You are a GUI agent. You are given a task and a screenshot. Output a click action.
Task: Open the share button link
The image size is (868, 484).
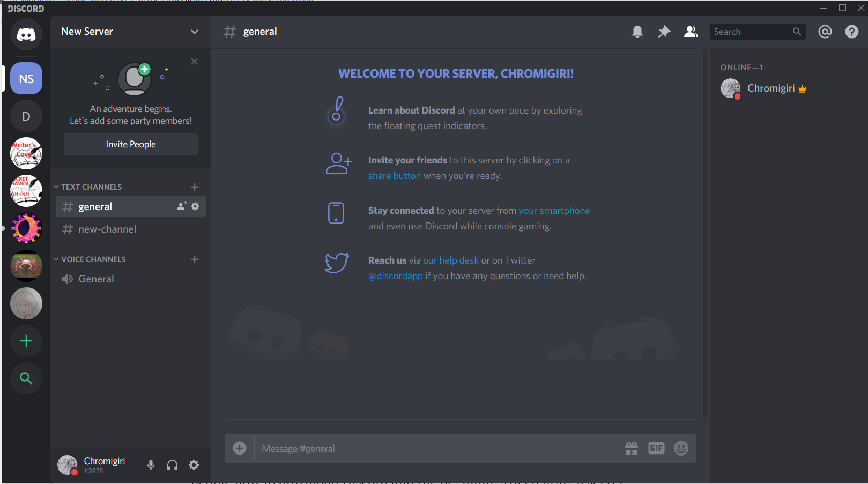click(395, 176)
